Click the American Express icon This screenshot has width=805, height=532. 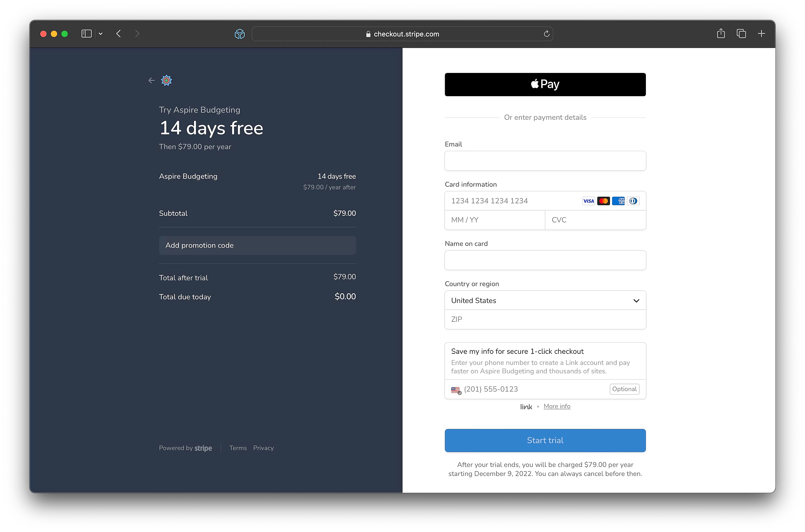[618, 201]
